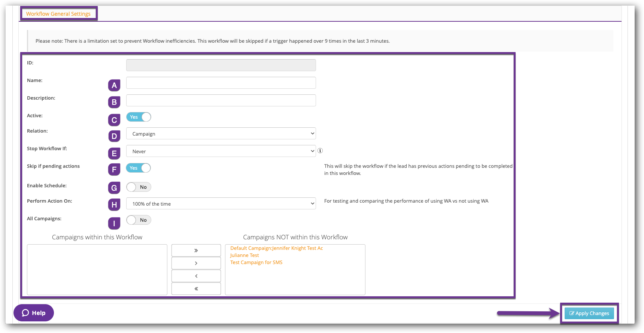Open the Relation dropdown showing Campaign
644x333 pixels.
pyautogui.click(x=221, y=134)
